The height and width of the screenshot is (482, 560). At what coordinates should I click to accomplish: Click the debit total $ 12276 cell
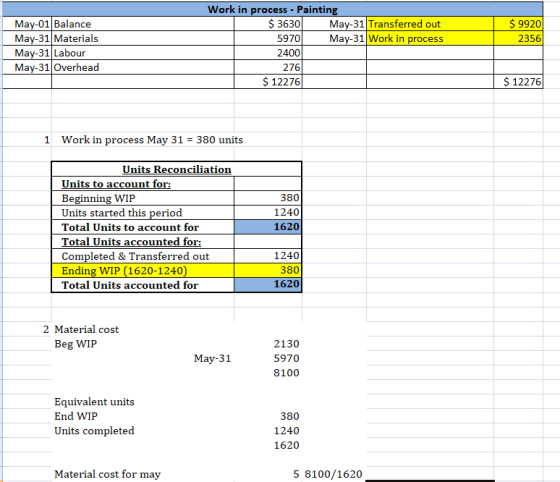(268, 82)
